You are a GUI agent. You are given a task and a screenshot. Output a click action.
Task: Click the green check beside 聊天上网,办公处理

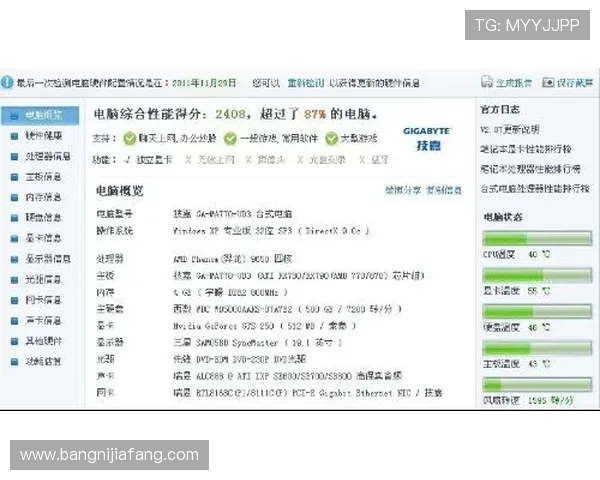point(130,139)
